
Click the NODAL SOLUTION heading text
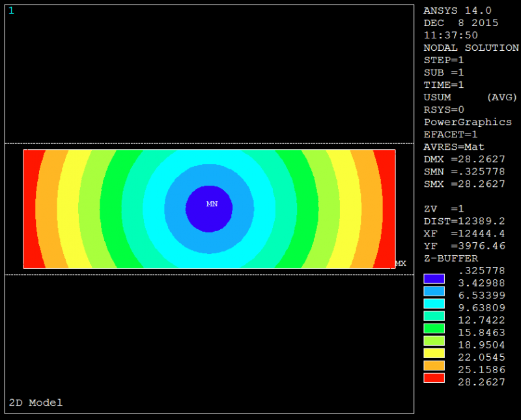(x=471, y=48)
